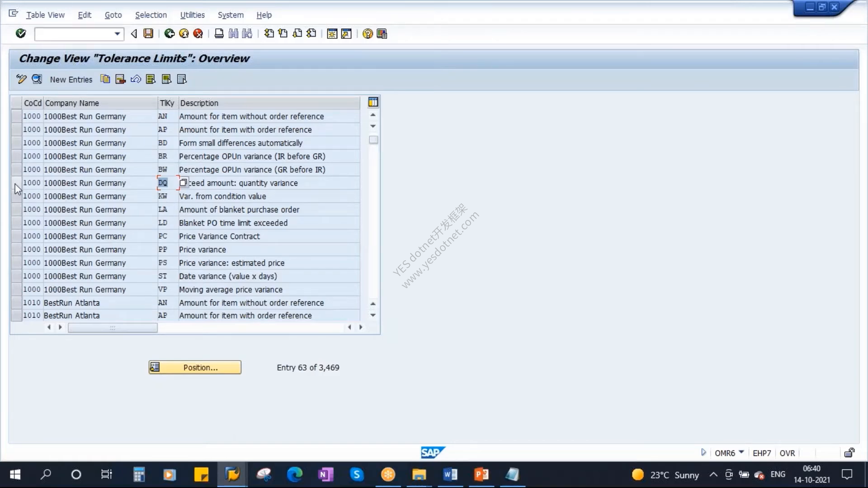Click the Position... button
Screen dimensions: 868x488
coord(195,367)
